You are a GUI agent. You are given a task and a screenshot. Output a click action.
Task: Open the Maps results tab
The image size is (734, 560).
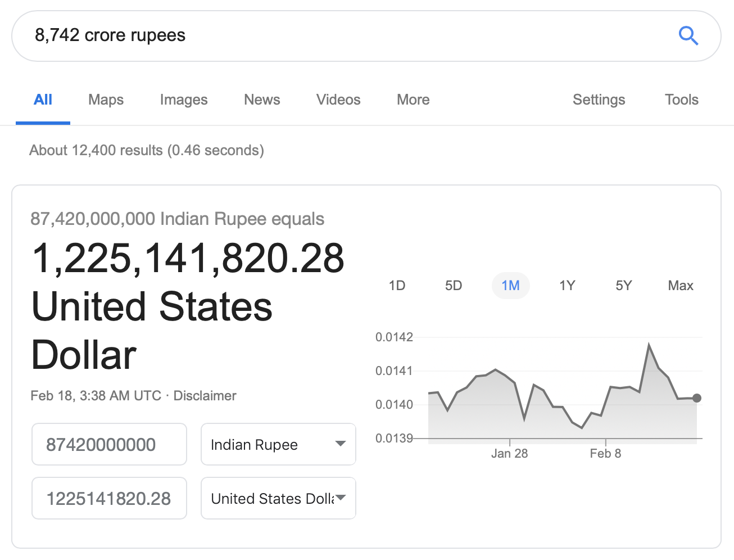point(106,100)
